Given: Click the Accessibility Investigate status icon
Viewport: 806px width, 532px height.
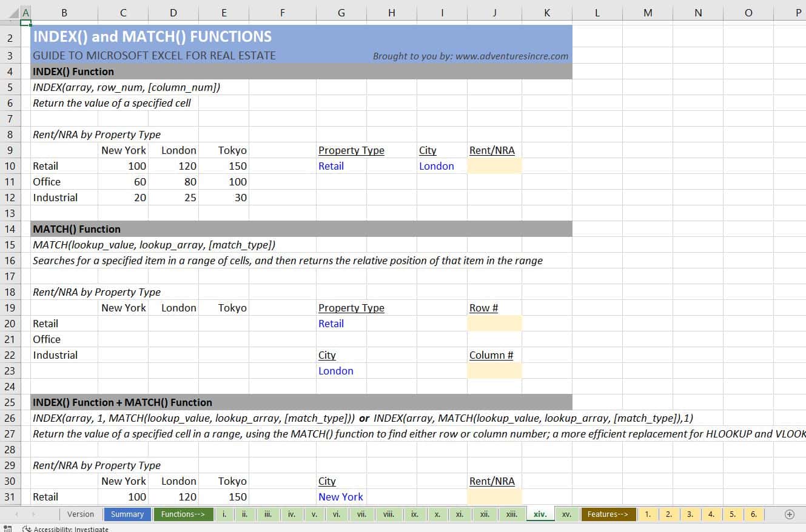Looking at the screenshot, I should [26, 528].
